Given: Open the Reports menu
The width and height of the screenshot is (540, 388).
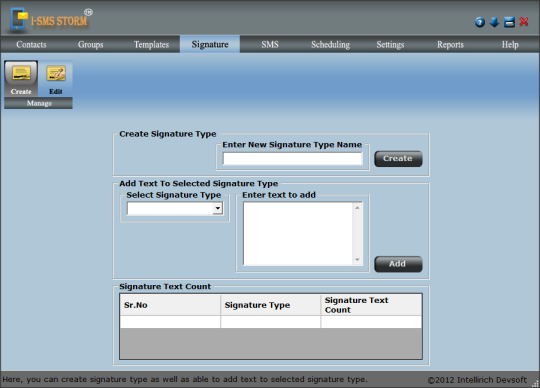Looking at the screenshot, I should 450,44.
